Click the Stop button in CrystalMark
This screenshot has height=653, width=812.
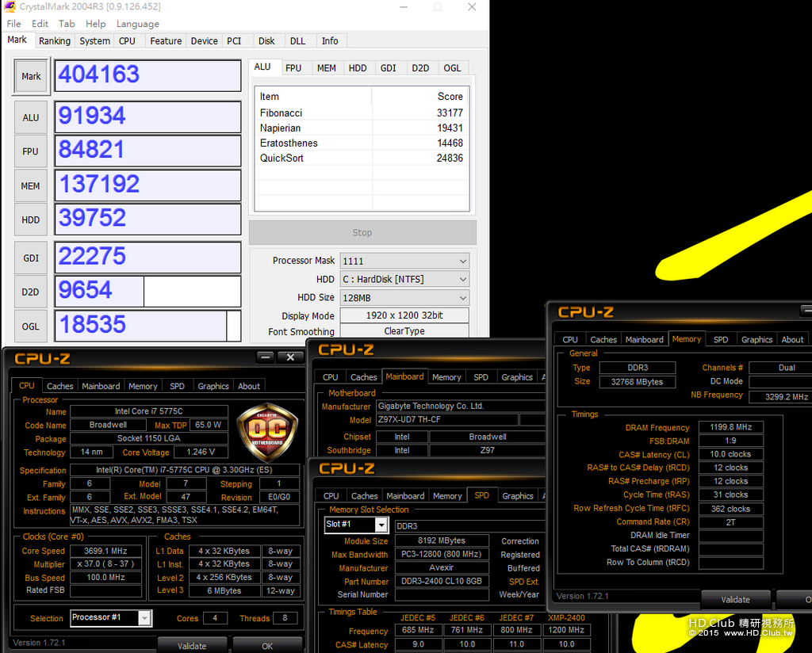(362, 233)
